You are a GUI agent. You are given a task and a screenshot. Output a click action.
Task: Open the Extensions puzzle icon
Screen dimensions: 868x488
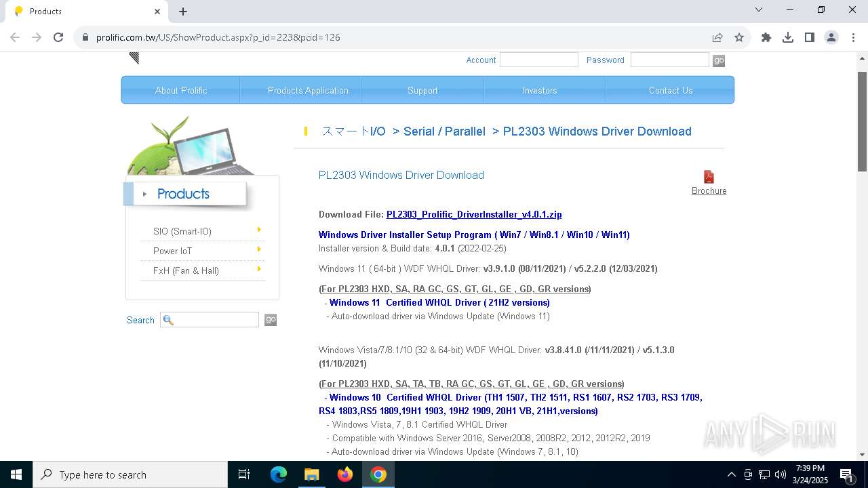[x=766, y=37]
